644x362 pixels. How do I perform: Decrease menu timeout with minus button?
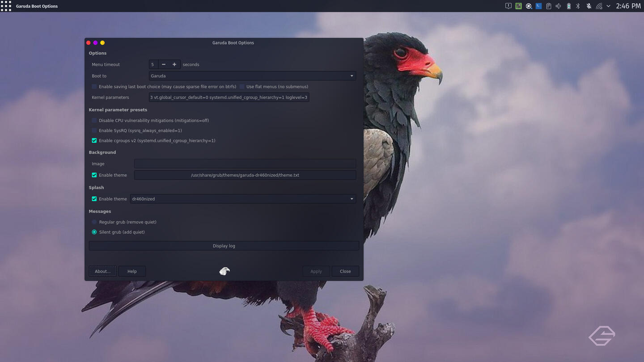pyautogui.click(x=164, y=64)
